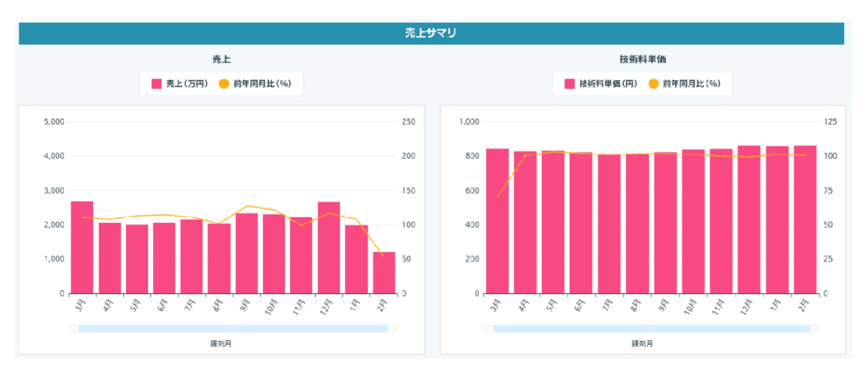Viewport: 868px width, 374px height.
Task: Toggle the 技術料単価(円) series legend label
Action: click(608, 84)
